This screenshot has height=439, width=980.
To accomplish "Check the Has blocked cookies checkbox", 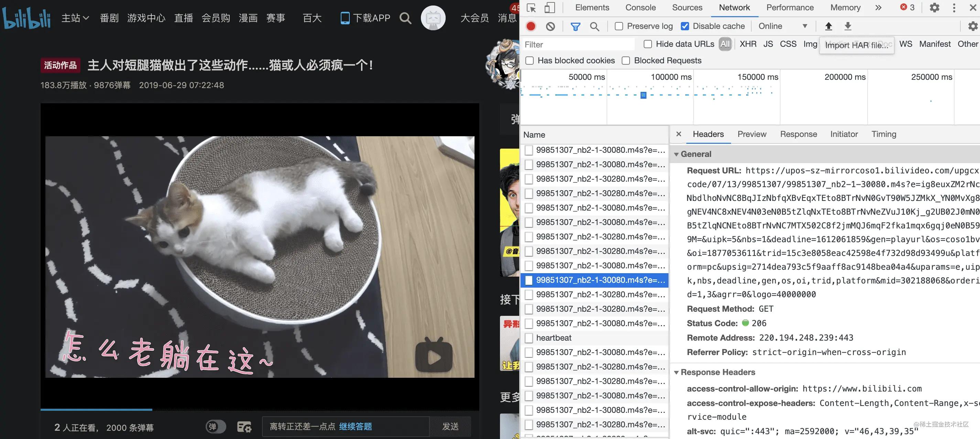I will tap(529, 60).
